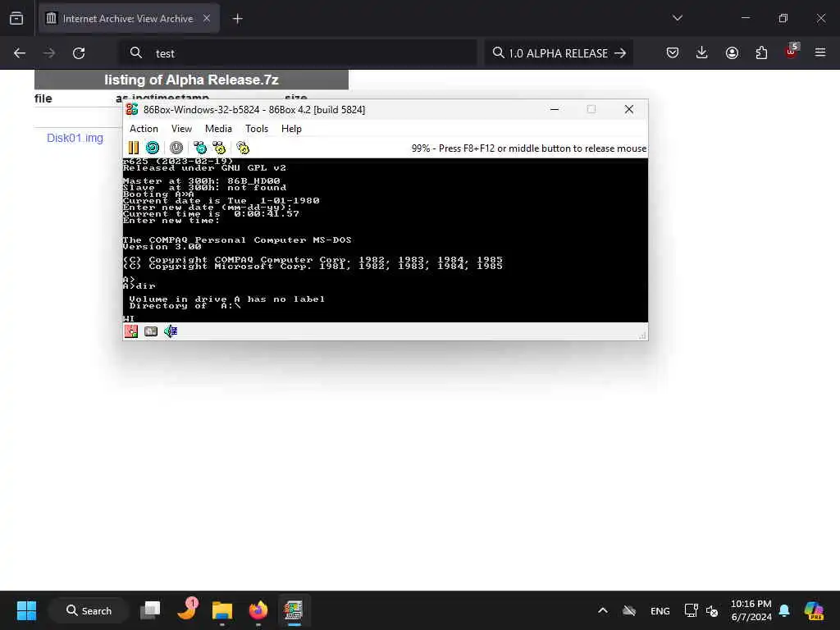Open the network status tray icon

(x=691, y=610)
